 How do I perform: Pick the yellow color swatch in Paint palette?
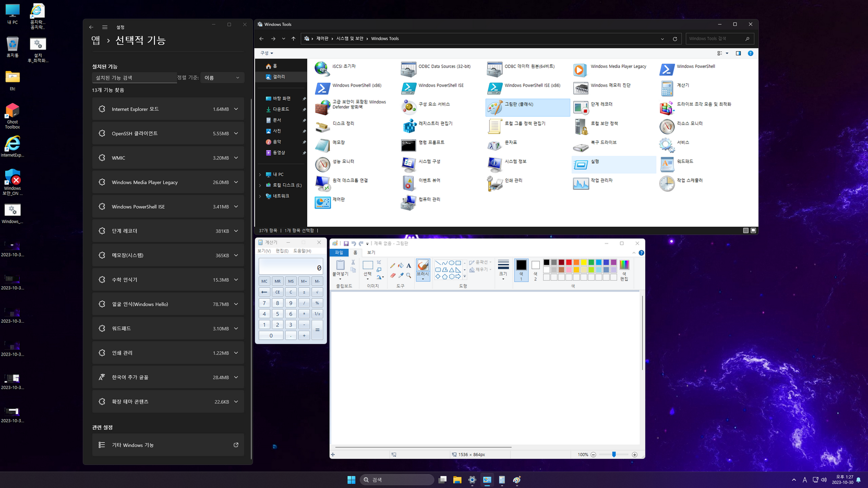point(584,262)
